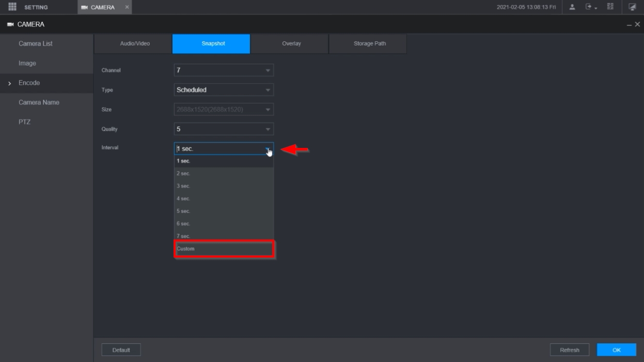Choose 1 sec. from the Interval list
Image resolution: width=644 pixels, height=362 pixels.
coord(224,161)
